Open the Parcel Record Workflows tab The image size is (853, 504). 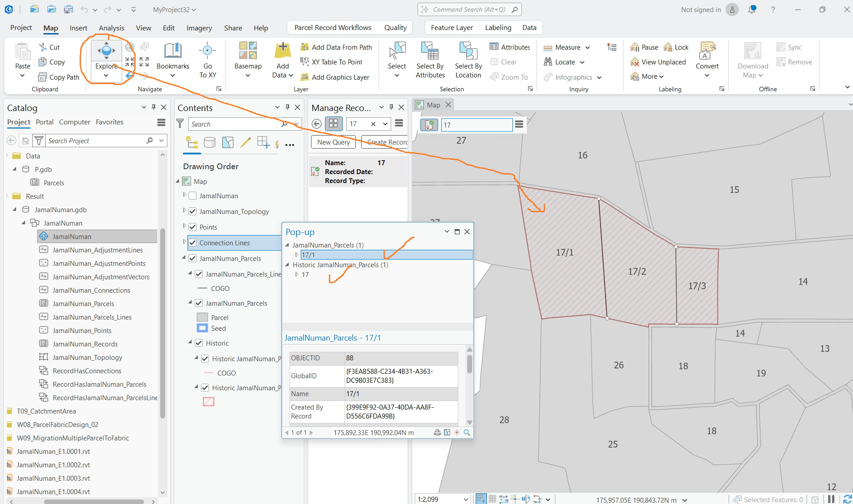point(333,27)
